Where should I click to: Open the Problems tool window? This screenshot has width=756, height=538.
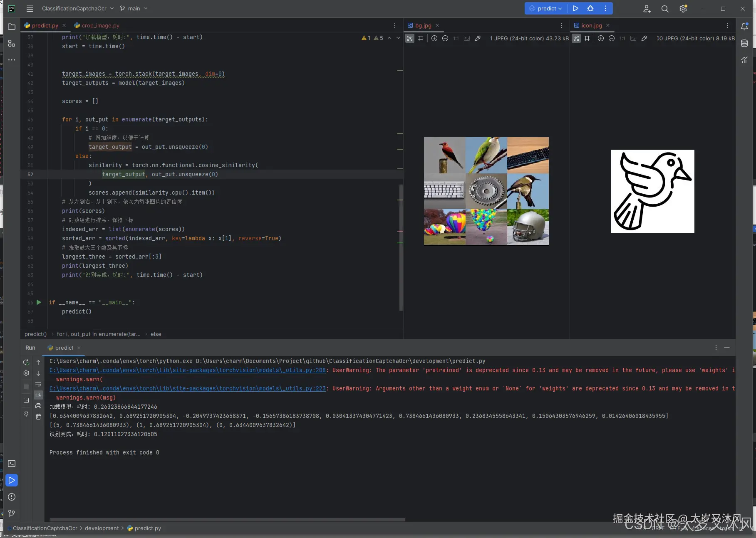coord(12,497)
